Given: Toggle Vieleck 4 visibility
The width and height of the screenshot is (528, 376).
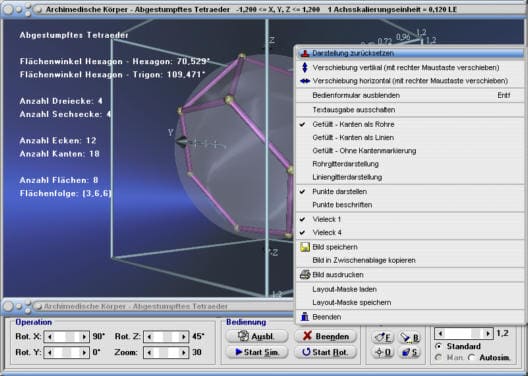Looking at the screenshot, I should pyautogui.click(x=410, y=232).
